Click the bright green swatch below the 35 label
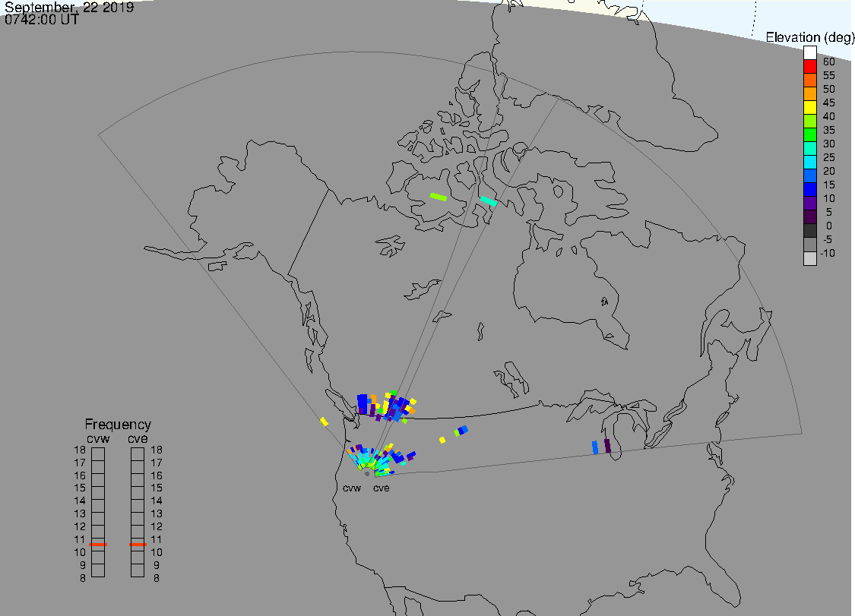855x616 pixels. (x=809, y=135)
